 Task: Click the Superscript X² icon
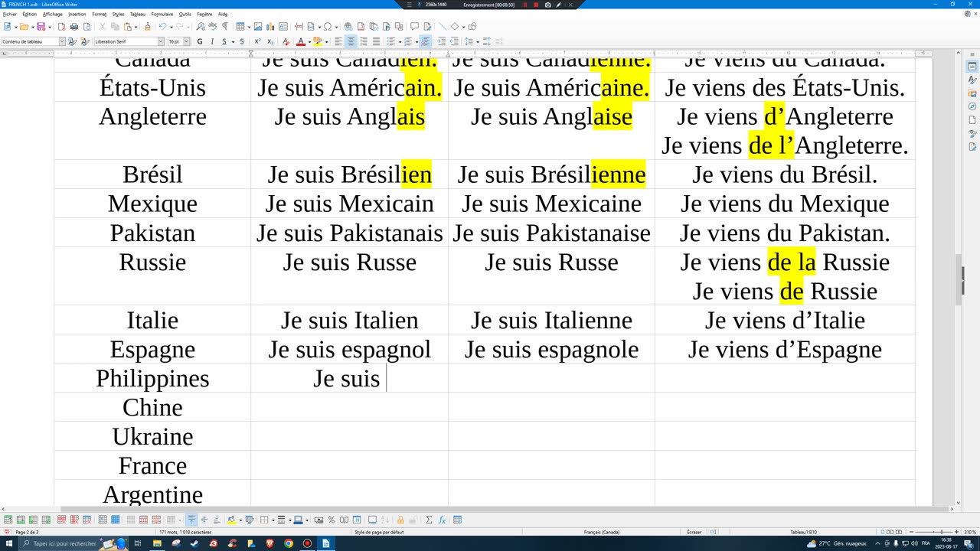[x=257, y=41]
